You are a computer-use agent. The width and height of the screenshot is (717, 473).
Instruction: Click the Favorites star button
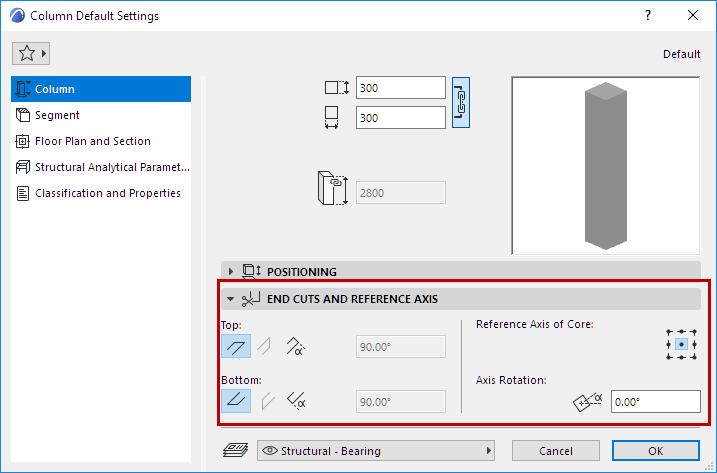click(x=31, y=52)
